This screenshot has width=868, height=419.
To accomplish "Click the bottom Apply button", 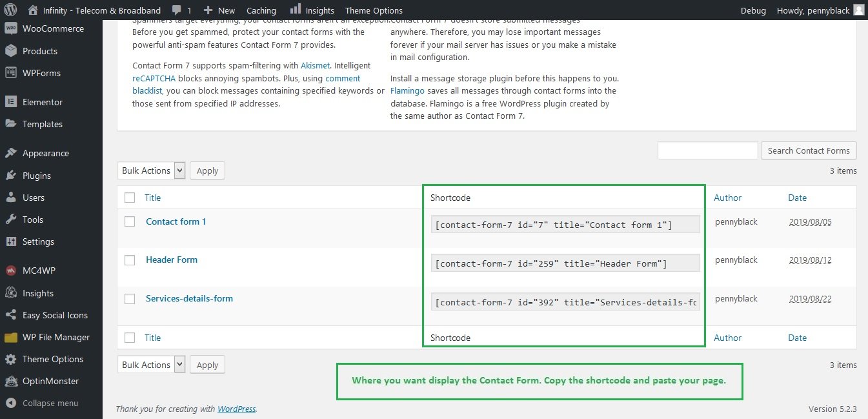I will tap(207, 365).
